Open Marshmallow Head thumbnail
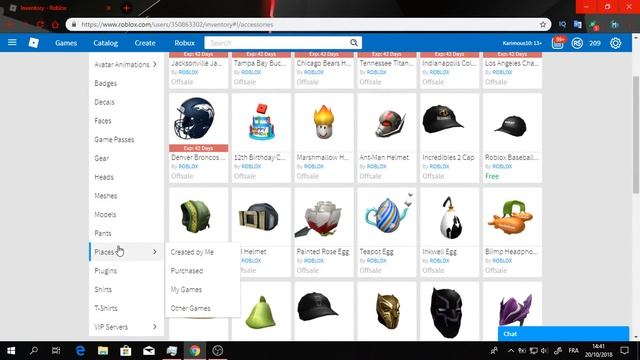Screen dimensions: 640x360 pos(324,122)
